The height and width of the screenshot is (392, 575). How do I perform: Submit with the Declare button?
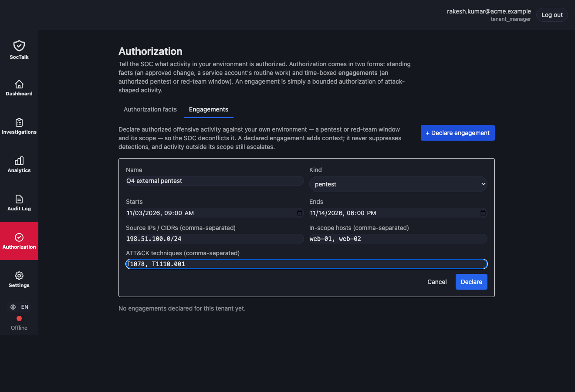pyautogui.click(x=471, y=282)
